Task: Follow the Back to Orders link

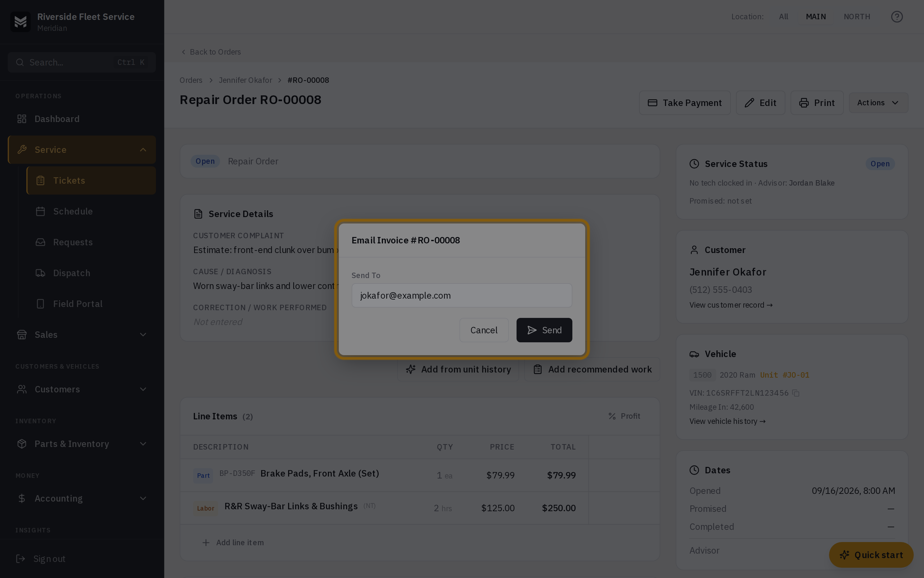Action: click(x=211, y=52)
